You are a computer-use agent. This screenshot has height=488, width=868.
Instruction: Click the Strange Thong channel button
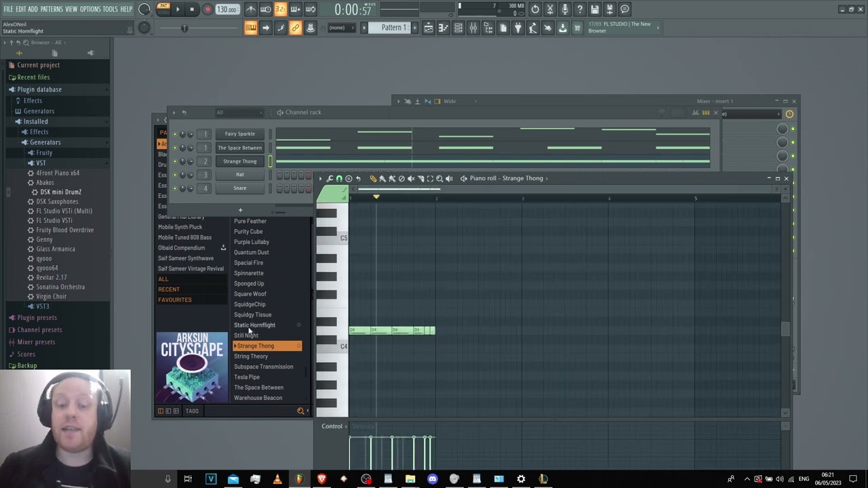(240, 161)
